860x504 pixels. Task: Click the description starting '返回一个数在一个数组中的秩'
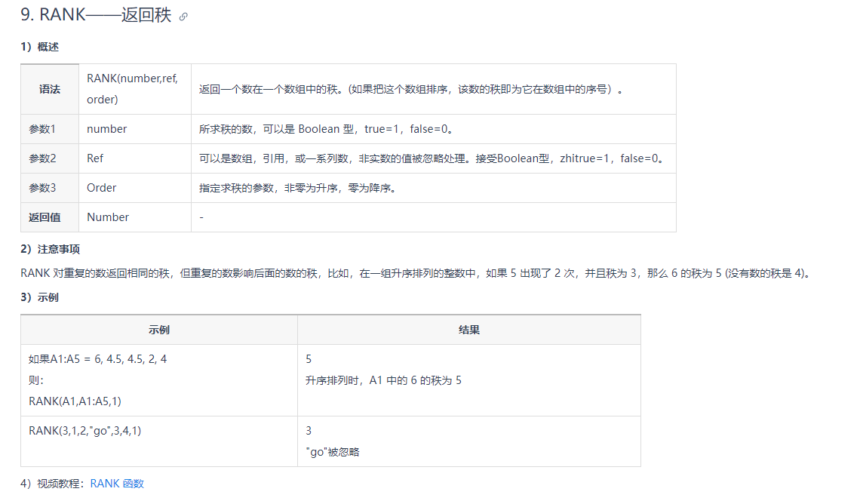411,89
